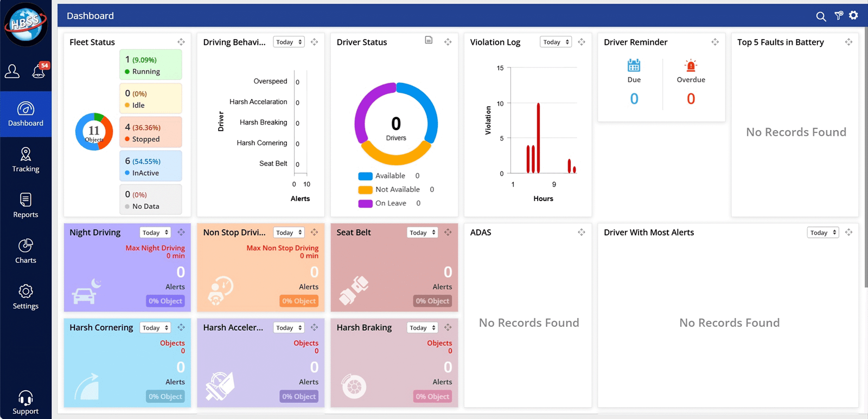The width and height of the screenshot is (868, 419).
Task: Open the filter icon in top bar
Action: (839, 16)
